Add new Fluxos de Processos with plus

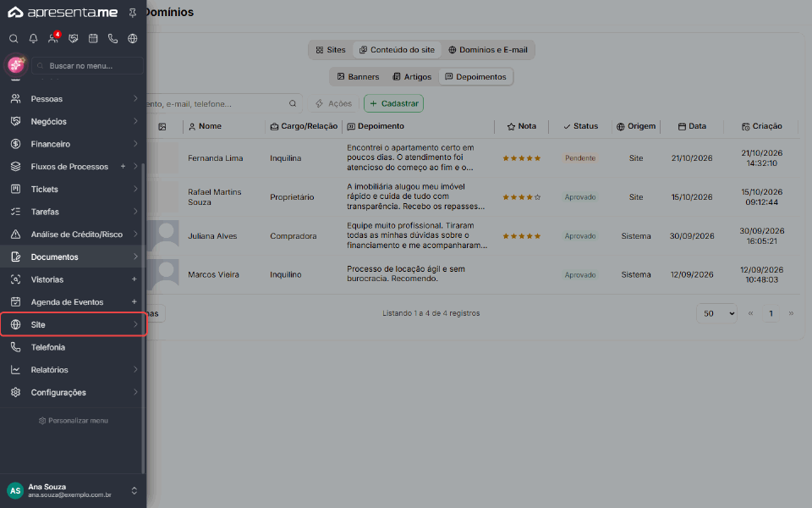[x=123, y=167]
